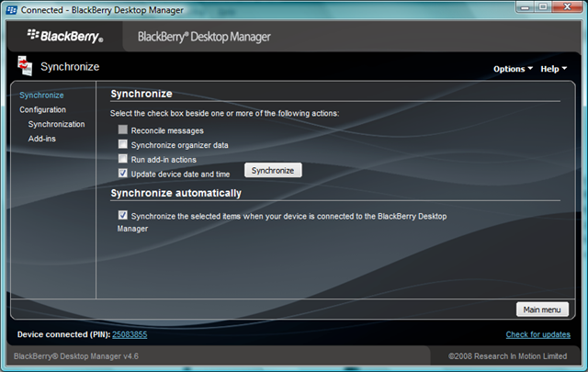Viewport: 588px width, 372px height.
Task: Click the Synchronize button
Action: click(x=273, y=170)
